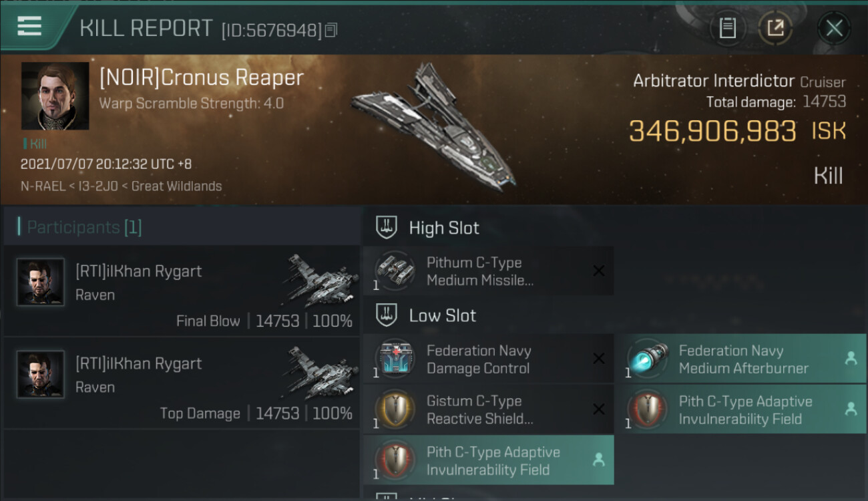Share kill report via the export icon
The width and height of the screenshot is (868, 501).
775,28
